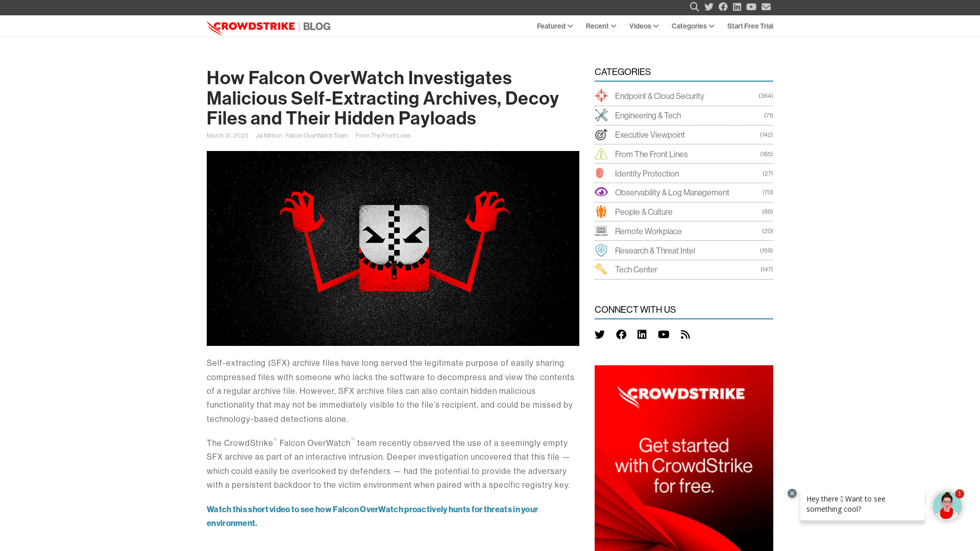Select the From The Front Lines category
Image resolution: width=980 pixels, height=551 pixels.
tap(651, 154)
